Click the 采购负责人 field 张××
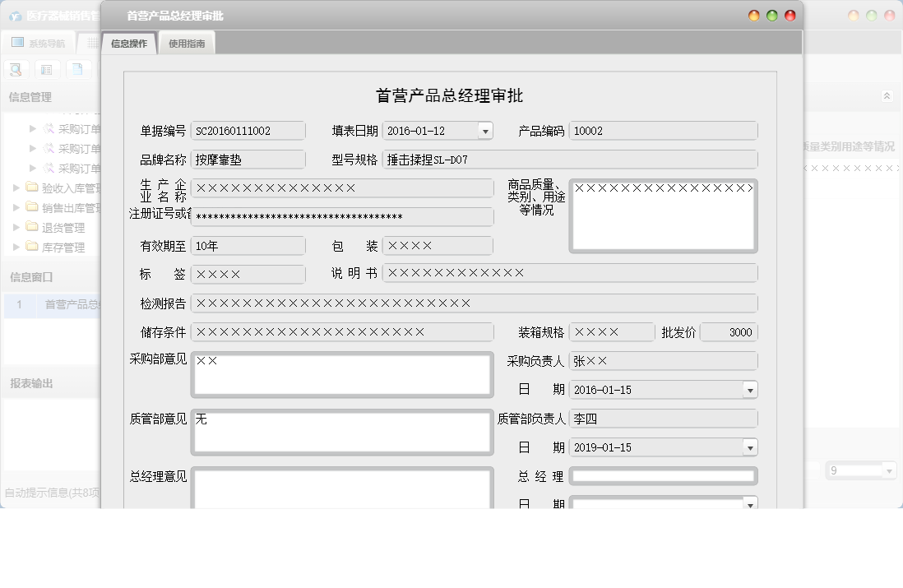This screenshot has width=903, height=588. 663,361
